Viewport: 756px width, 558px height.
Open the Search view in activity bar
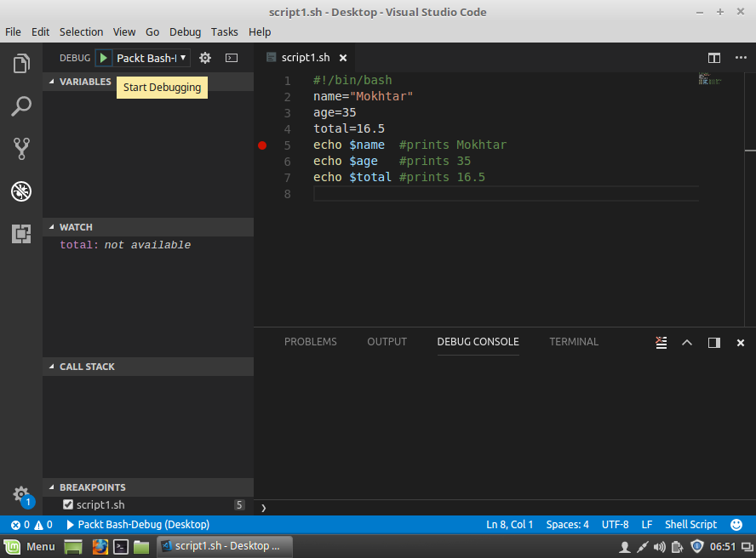pyautogui.click(x=21, y=106)
